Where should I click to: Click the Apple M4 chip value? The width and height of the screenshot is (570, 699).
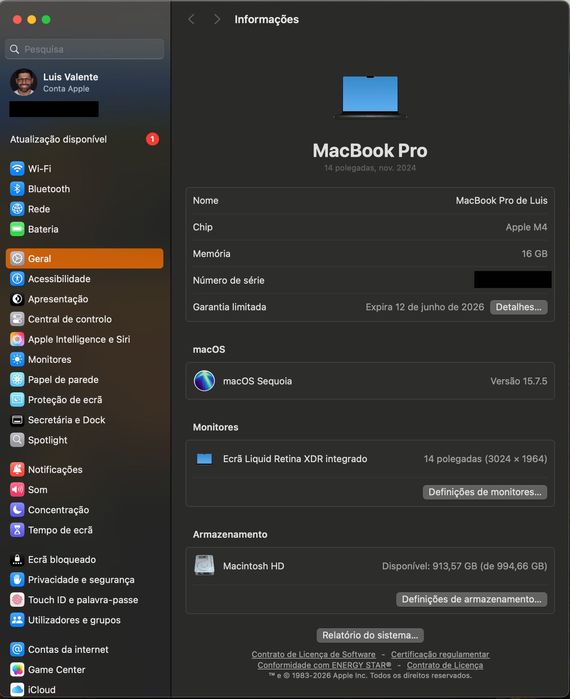coord(526,227)
